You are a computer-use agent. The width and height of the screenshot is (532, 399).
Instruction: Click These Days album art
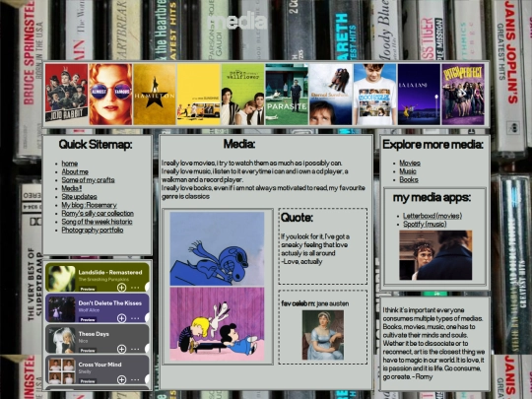[x=61, y=340]
